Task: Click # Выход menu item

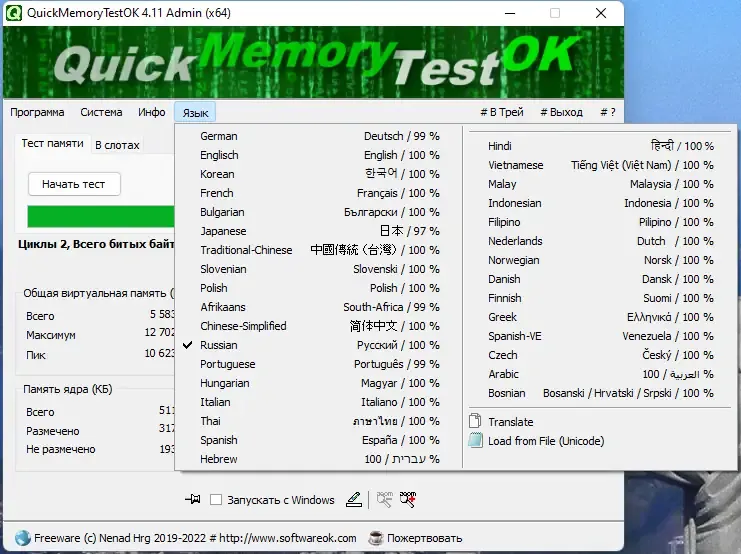Action: click(x=561, y=112)
